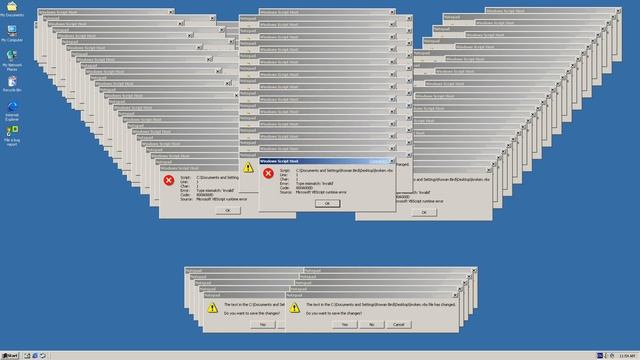Image resolution: width=640 pixels, height=360 pixels.
Task: Click the active Windows Script Host title bar
Action: pos(327,161)
